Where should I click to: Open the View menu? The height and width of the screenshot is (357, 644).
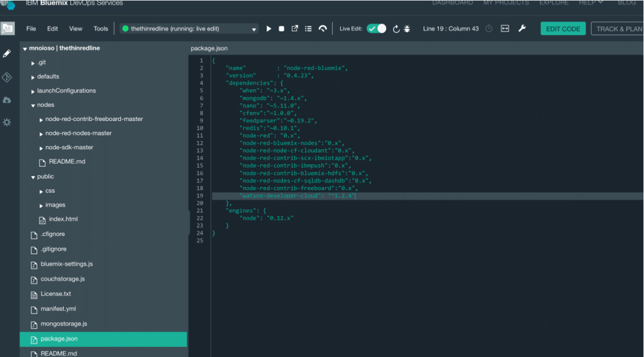tap(75, 29)
